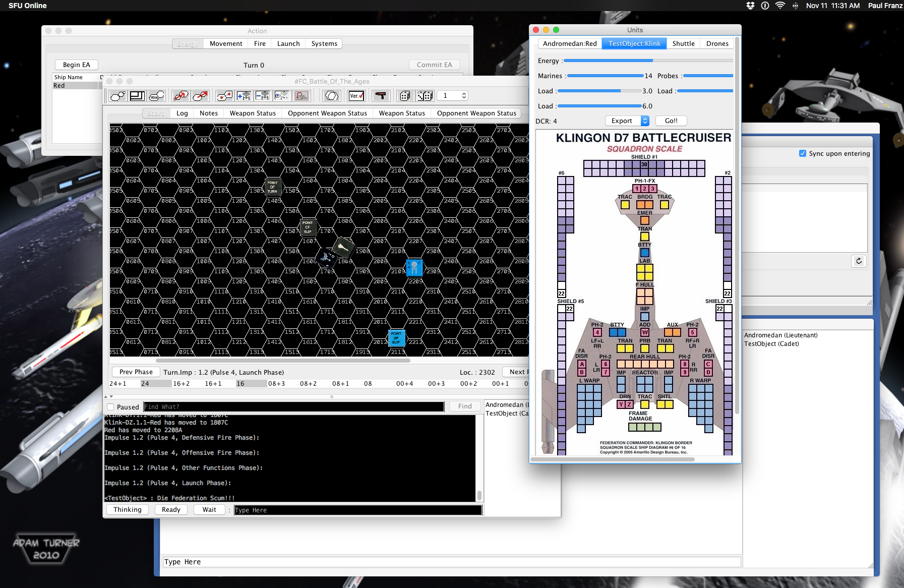Switch to the Fire tab in Action window

pyautogui.click(x=260, y=44)
